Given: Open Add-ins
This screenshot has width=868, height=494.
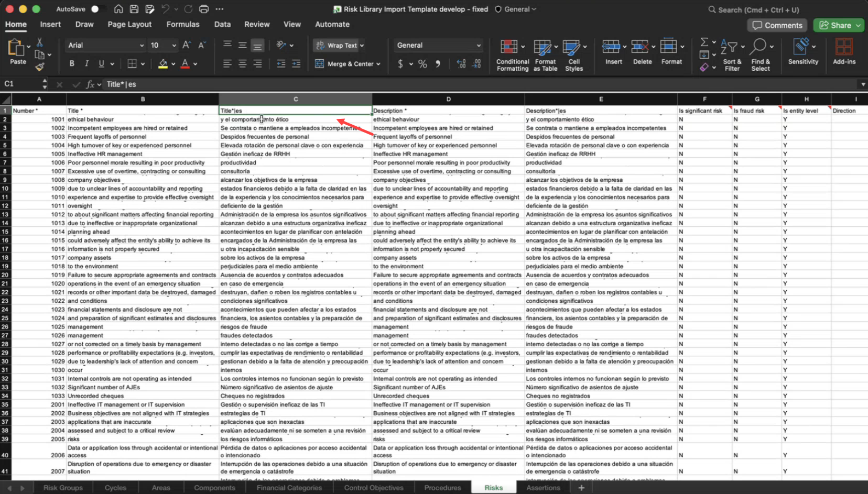Looking at the screenshot, I should (x=844, y=51).
